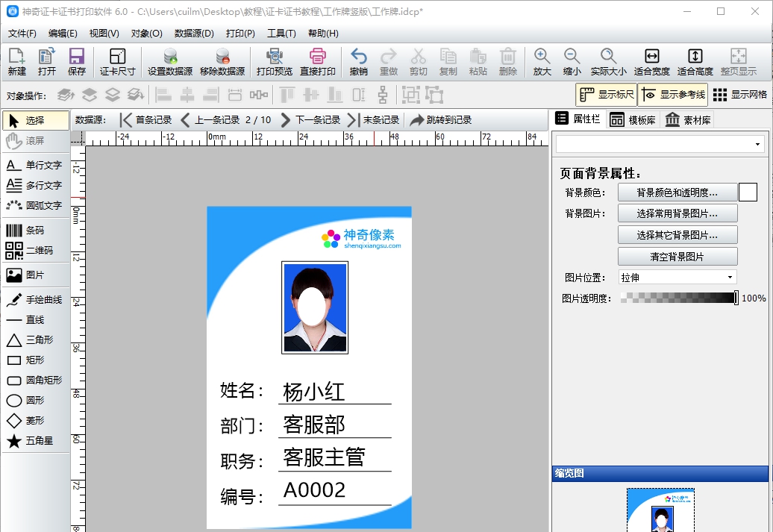Select the 手绘曲线 freehand curve tool
Screen dimensions: 773x532
(x=34, y=300)
